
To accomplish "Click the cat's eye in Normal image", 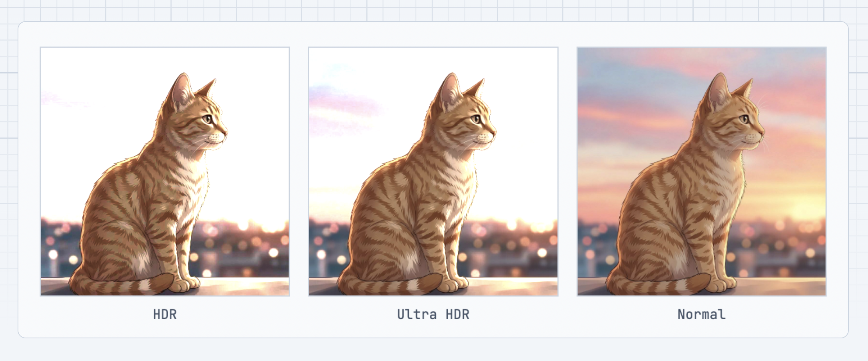I will point(745,119).
